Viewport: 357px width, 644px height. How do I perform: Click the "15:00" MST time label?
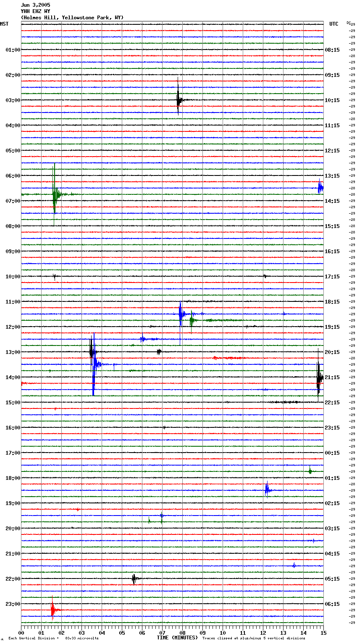pyautogui.click(x=13, y=403)
